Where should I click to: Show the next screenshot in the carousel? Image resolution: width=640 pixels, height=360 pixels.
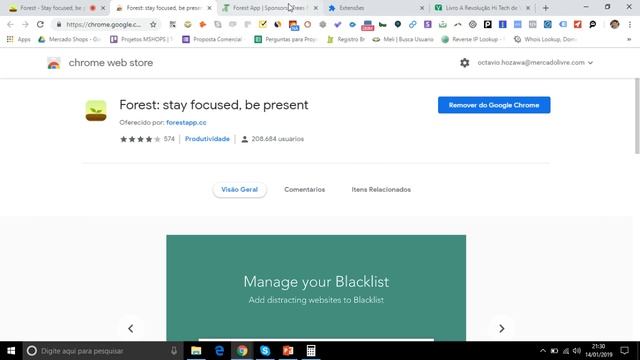[x=502, y=328]
